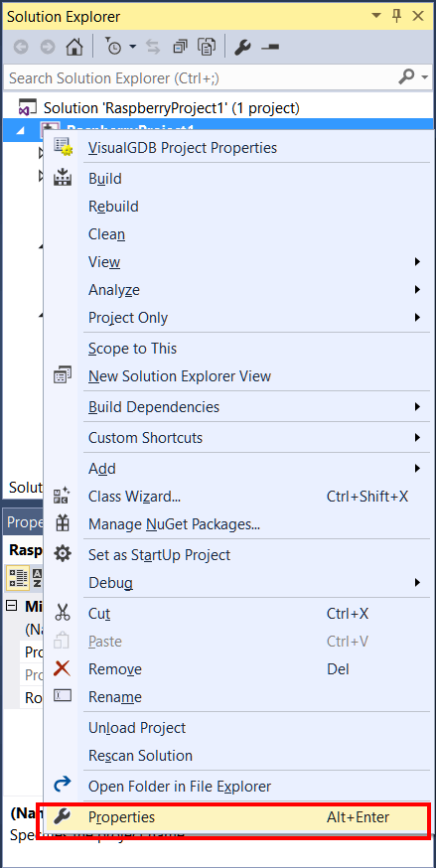Collapse the Misc category in Properties grid

coord(11,606)
